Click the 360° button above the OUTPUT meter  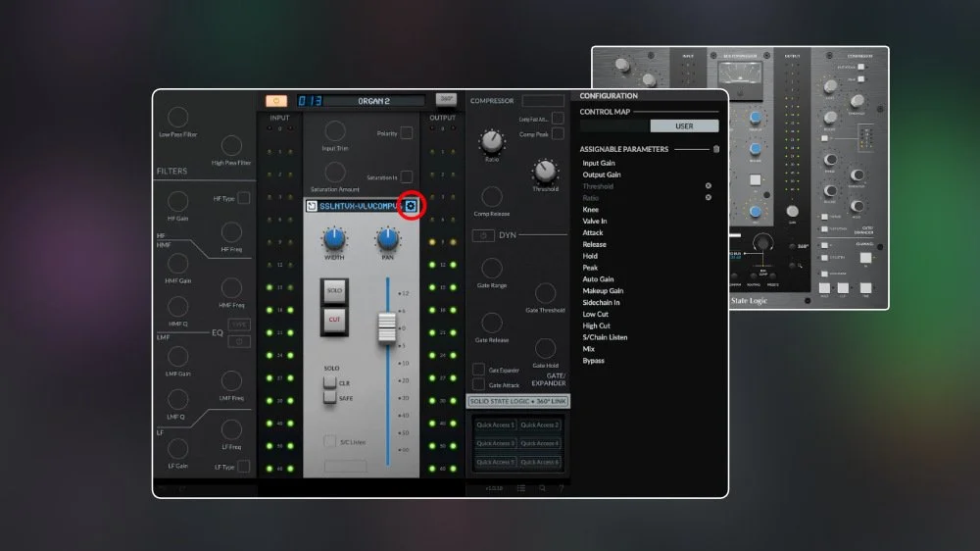446,99
